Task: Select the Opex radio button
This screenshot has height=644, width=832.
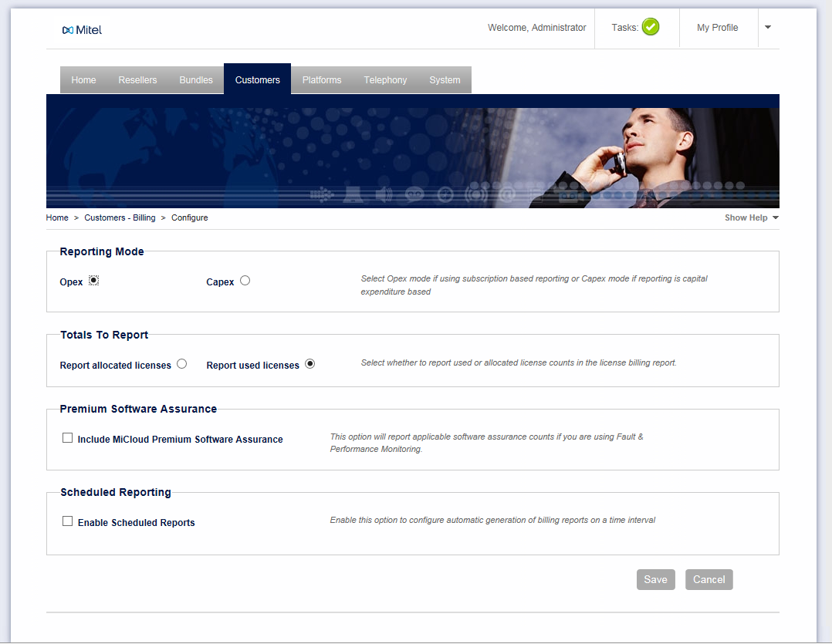Action: pos(93,281)
